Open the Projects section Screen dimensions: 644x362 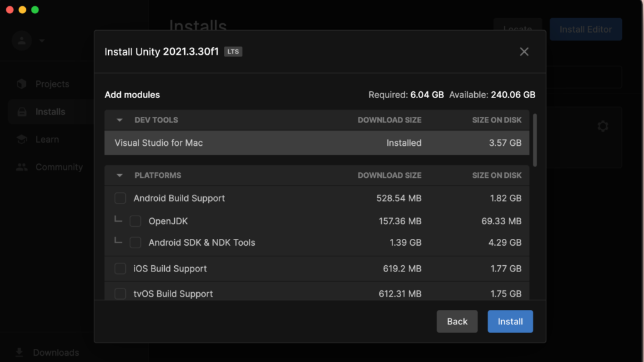[x=52, y=84]
